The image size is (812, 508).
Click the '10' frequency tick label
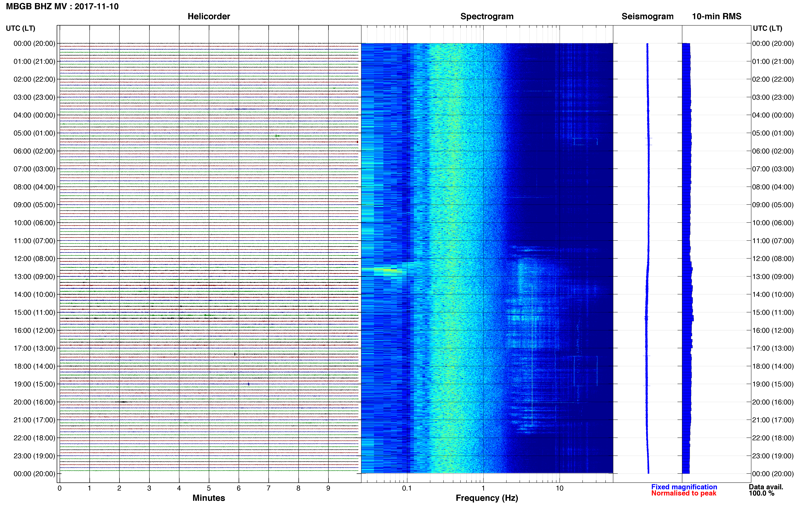coord(559,488)
